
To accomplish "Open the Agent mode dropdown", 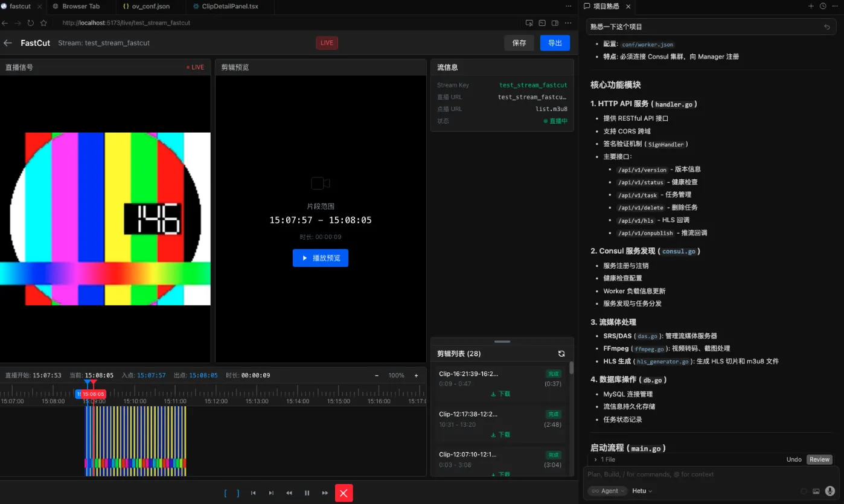I will pos(607,491).
